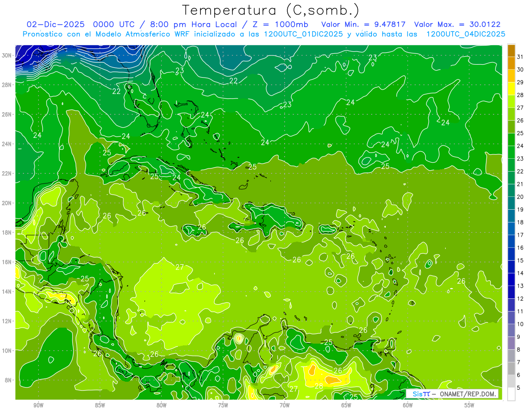Click the "26N" latitude axis label
This screenshot has height=411, width=532.
(7, 114)
